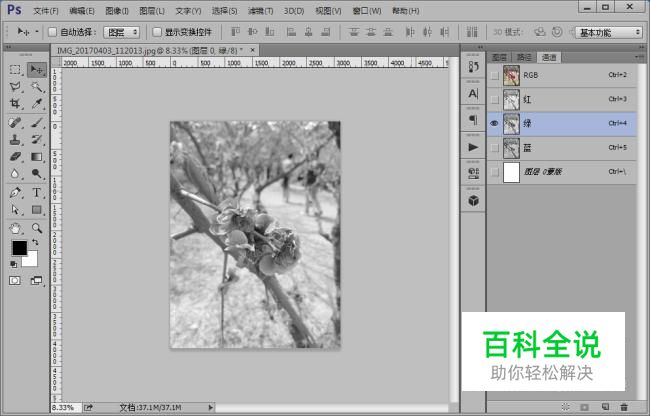This screenshot has width=650, height=416.
Task: Select the Zoom tool
Action: (x=37, y=228)
